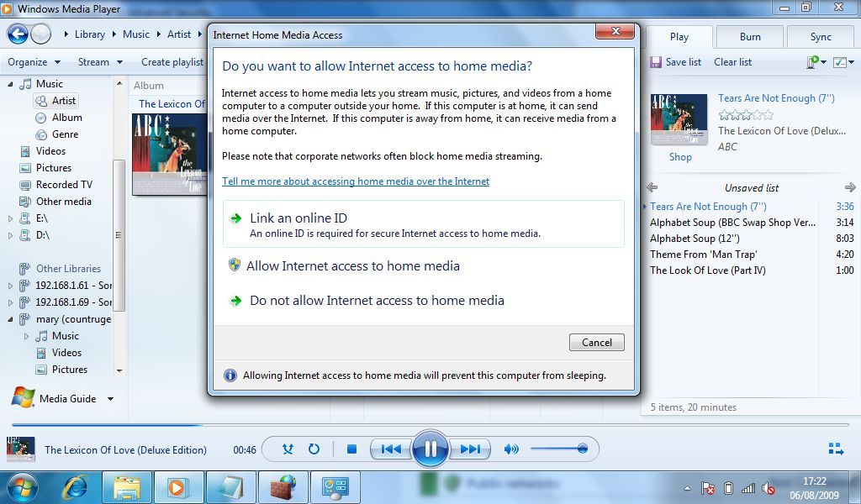Pause the currently playing track
861x504 pixels.
tap(430, 449)
